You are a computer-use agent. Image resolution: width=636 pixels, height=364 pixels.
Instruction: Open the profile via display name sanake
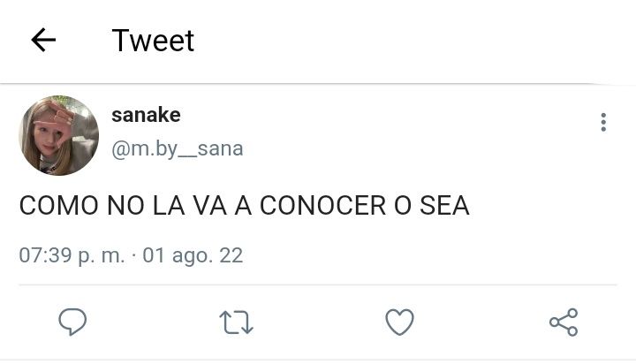click(146, 115)
